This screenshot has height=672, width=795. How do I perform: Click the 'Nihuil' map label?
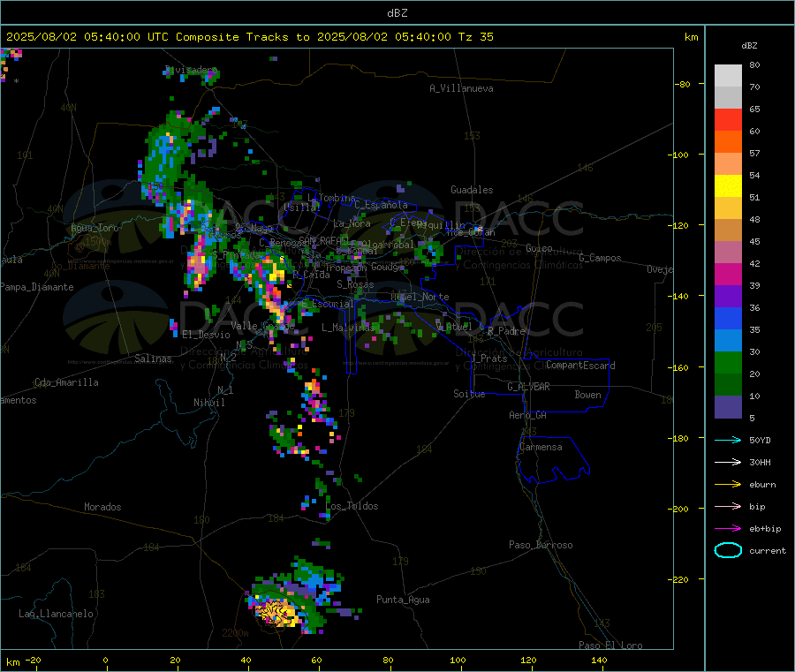point(208,403)
